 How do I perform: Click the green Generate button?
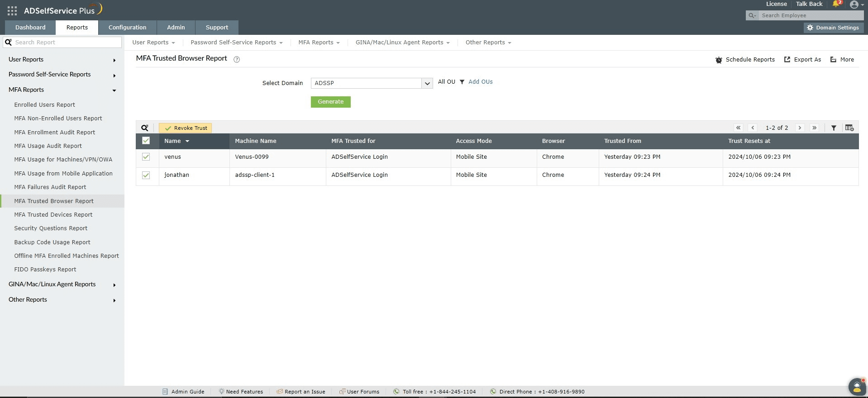(x=331, y=102)
